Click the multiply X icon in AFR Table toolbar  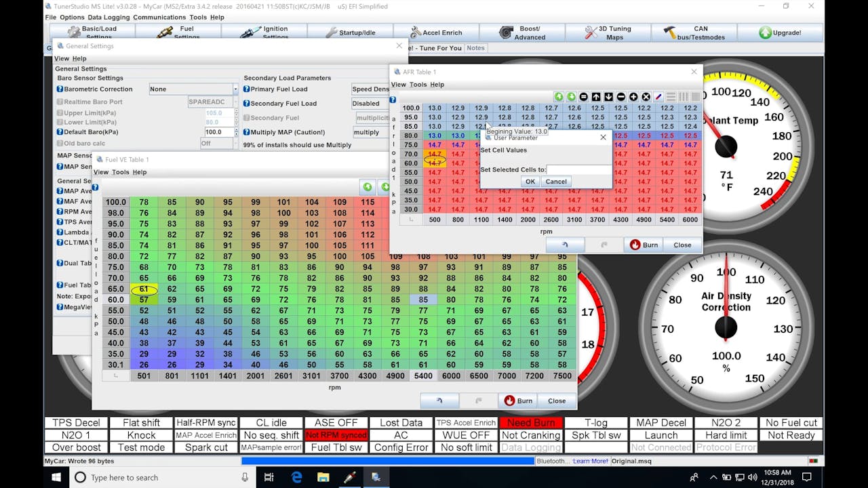point(646,97)
